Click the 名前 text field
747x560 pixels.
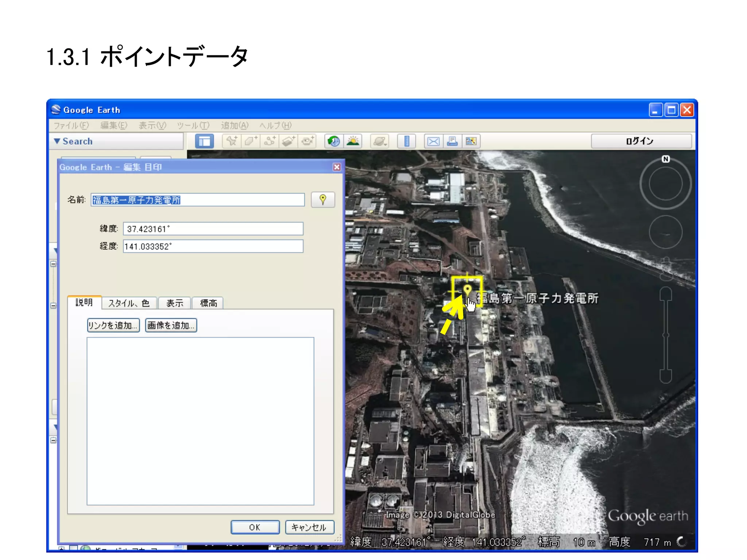(x=198, y=200)
